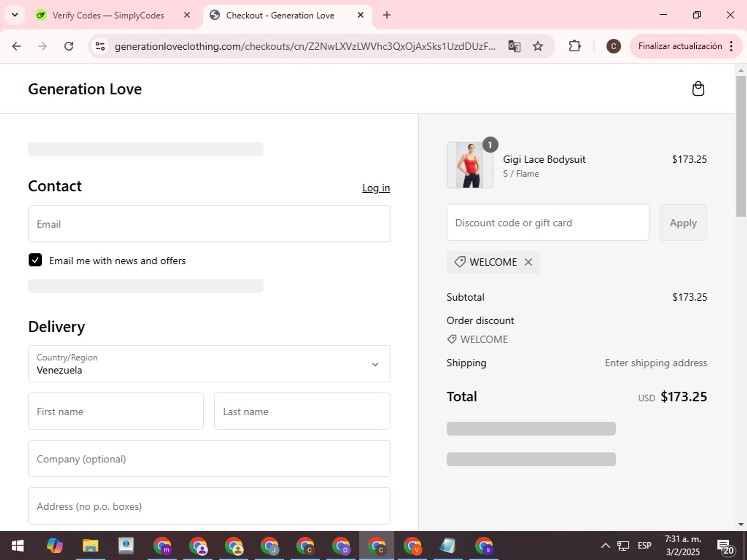Open site information icon in address bar
Screen dimensions: 747x560
(x=100, y=46)
